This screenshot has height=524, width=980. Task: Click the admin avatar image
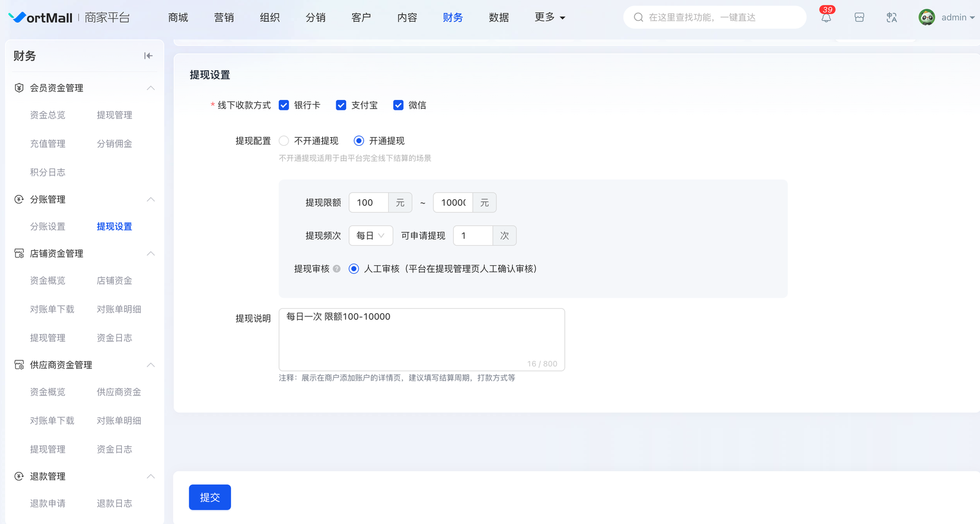tap(927, 17)
